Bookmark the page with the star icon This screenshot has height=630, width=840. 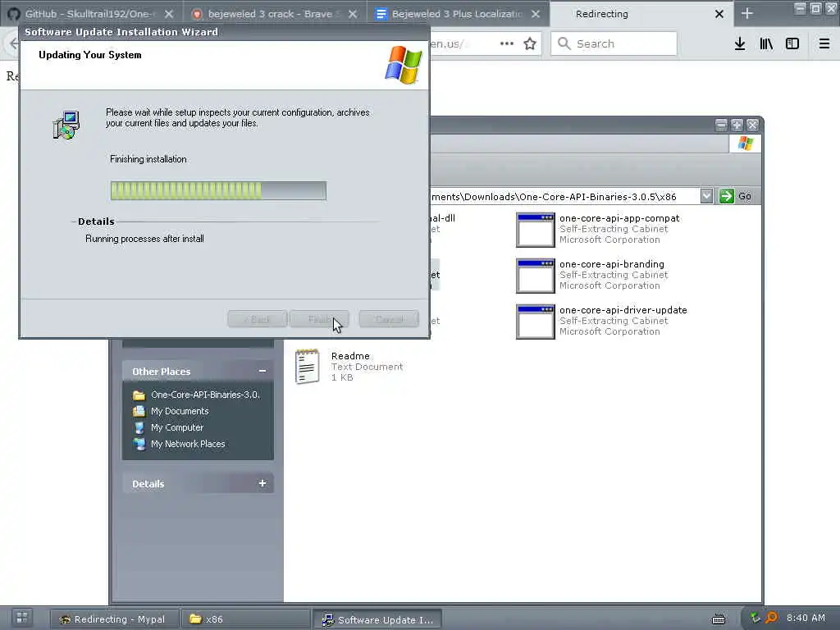tap(530, 44)
